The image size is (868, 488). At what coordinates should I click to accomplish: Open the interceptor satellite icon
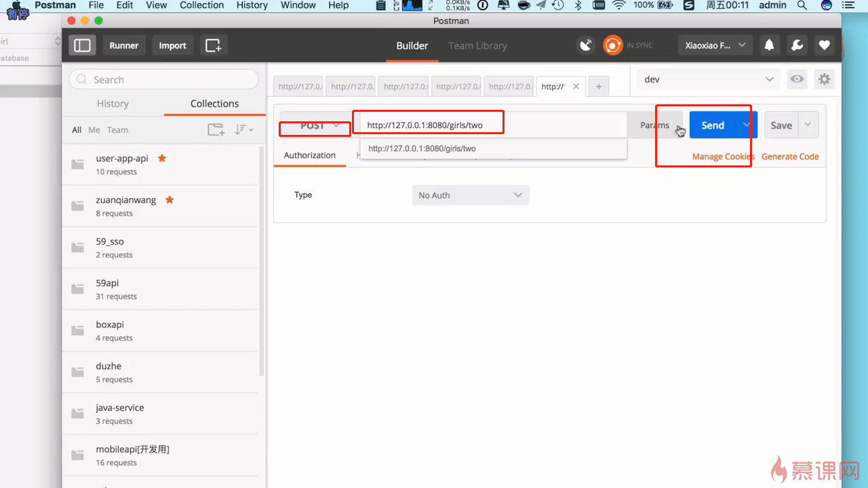point(585,45)
